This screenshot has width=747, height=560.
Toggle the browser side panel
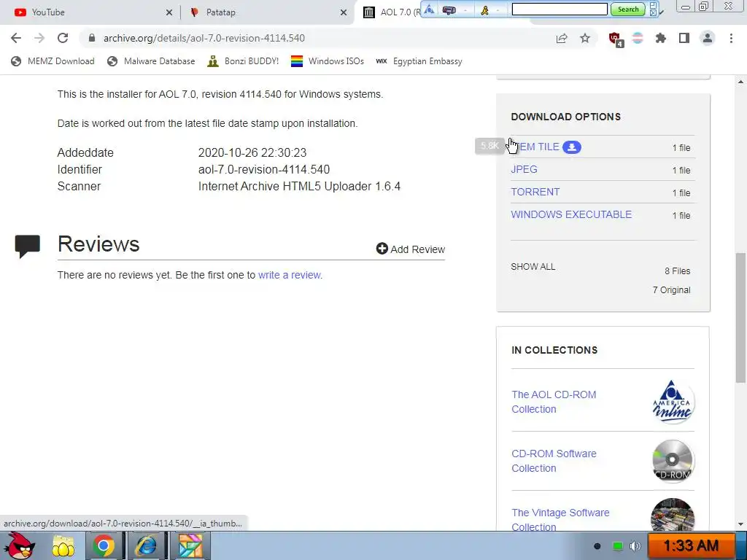pos(684,38)
